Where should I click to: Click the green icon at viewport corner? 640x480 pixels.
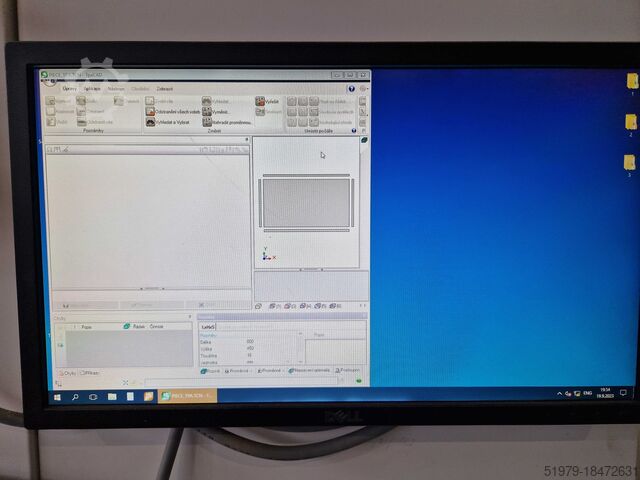tap(364, 141)
